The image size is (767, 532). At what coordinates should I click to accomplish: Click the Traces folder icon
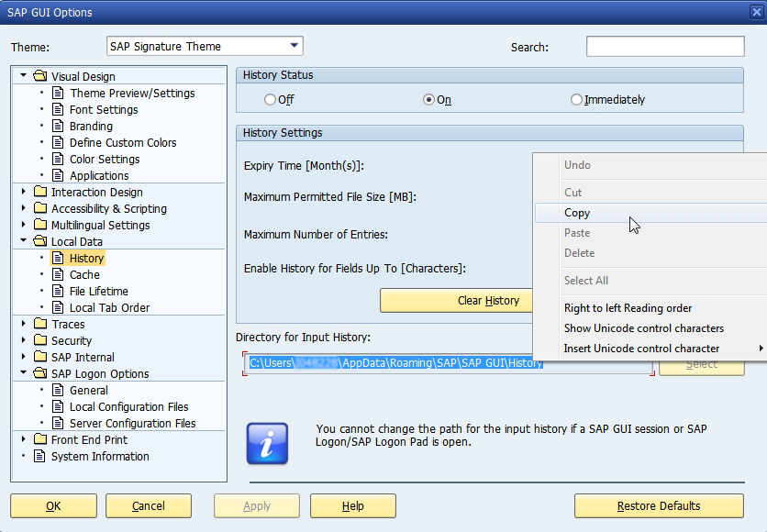point(40,324)
